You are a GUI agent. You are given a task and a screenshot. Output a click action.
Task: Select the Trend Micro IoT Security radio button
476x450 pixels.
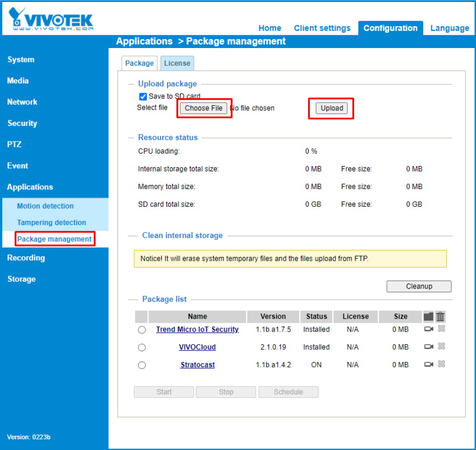point(142,330)
